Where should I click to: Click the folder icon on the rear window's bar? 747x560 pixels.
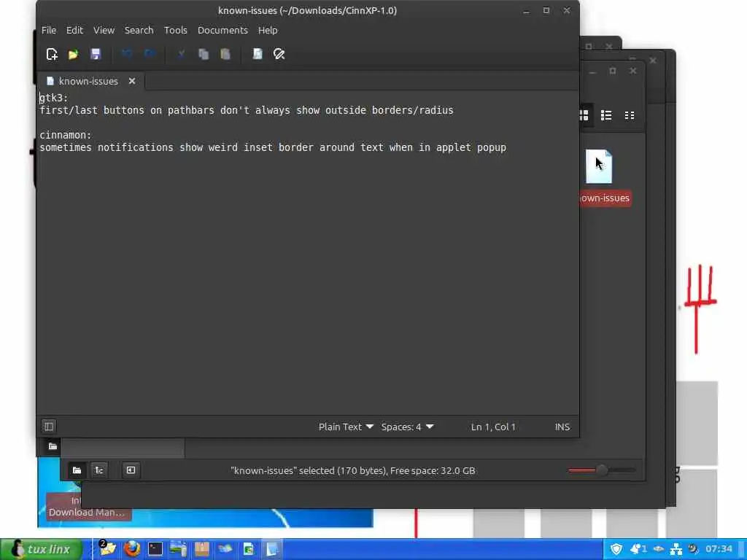[x=53, y=446]
